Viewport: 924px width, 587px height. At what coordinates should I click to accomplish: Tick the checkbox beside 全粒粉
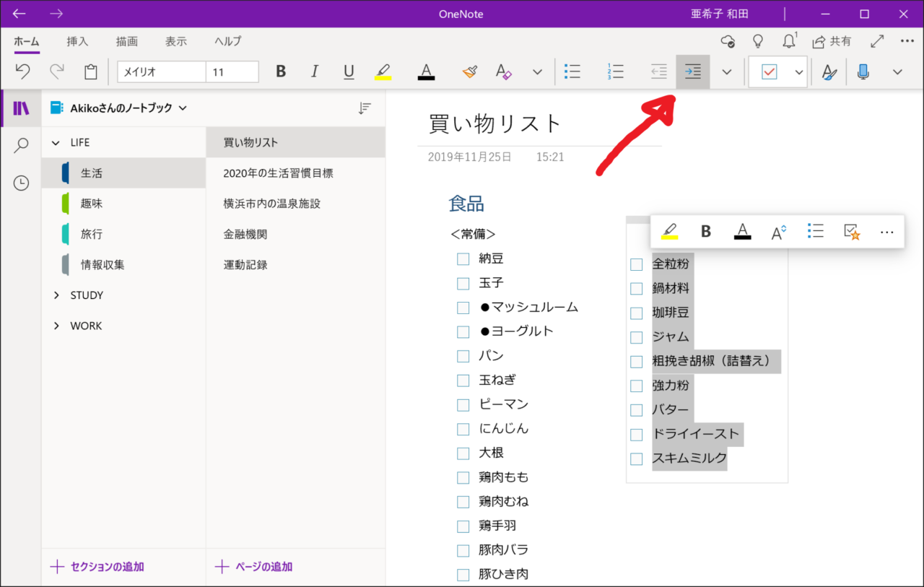[x=637, y=264]
